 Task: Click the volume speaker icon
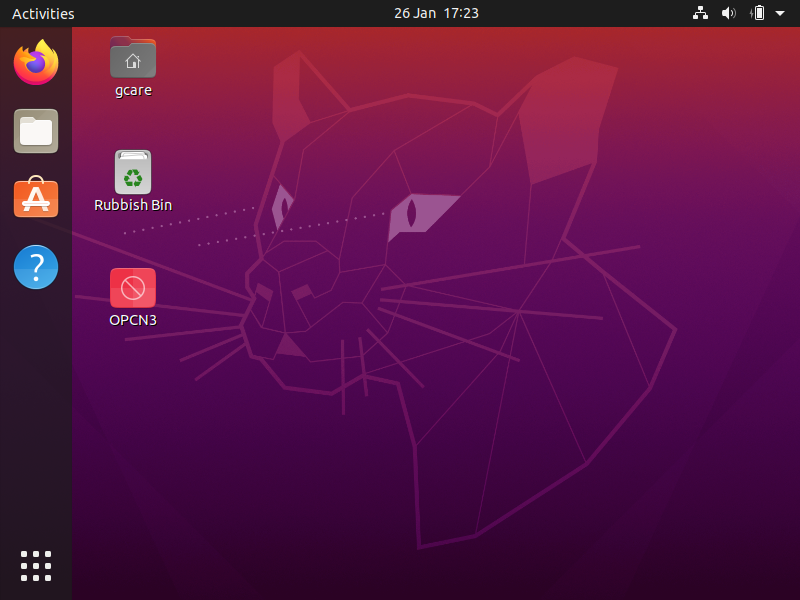tap(729, 13)
